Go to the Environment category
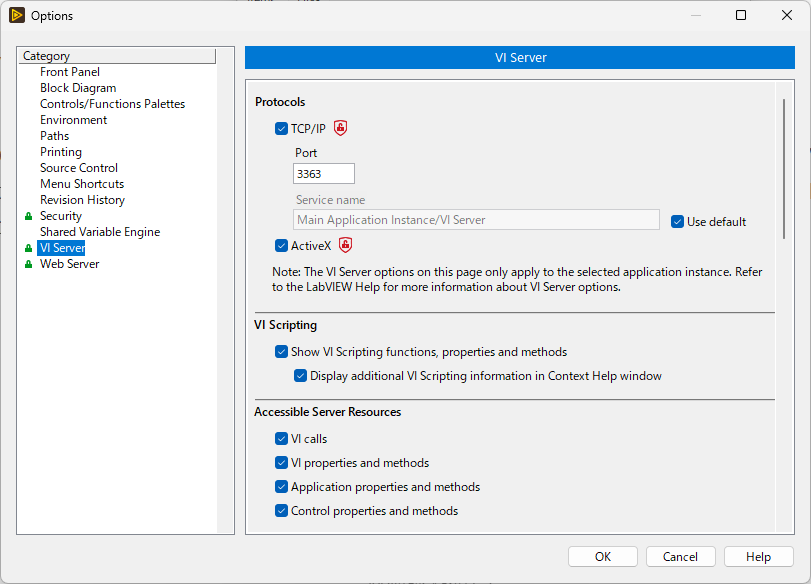Viewport: 811px width, 584px height. [73, 120]
